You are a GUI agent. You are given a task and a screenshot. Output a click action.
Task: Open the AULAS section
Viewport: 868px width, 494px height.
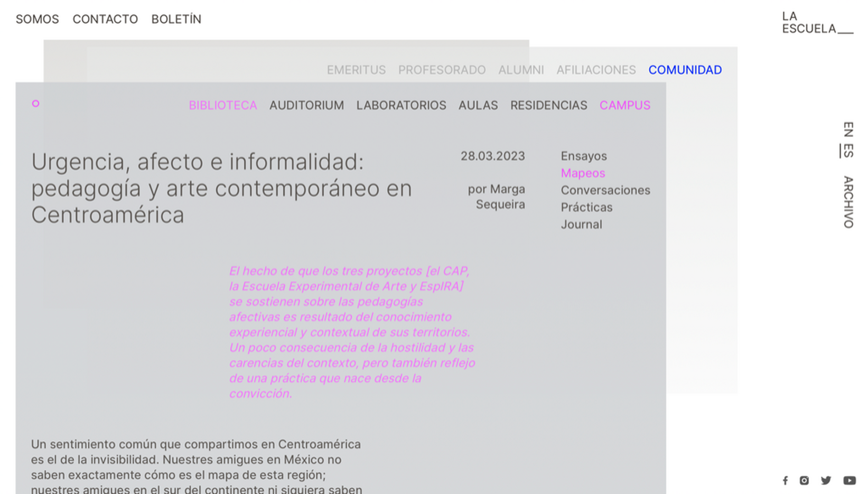click(478, 105)
